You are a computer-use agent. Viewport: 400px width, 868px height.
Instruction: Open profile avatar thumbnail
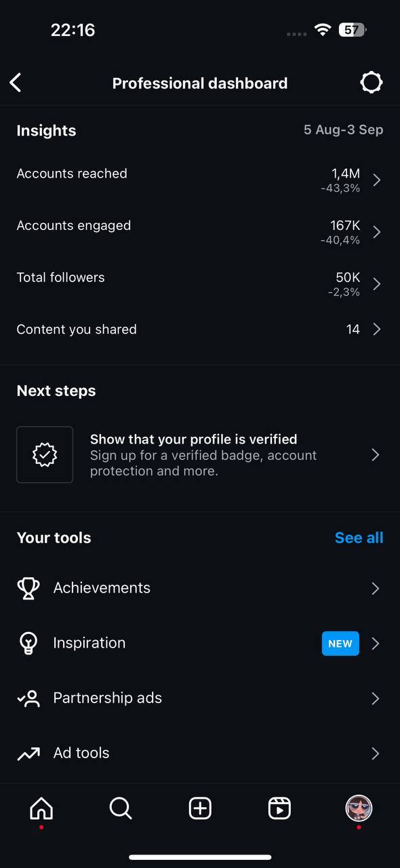coord(359,808)
